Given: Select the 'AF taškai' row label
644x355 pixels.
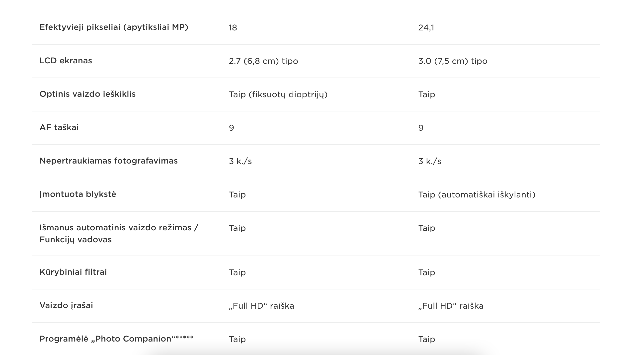Looking at the screenshot, I should tap(59, 127).
